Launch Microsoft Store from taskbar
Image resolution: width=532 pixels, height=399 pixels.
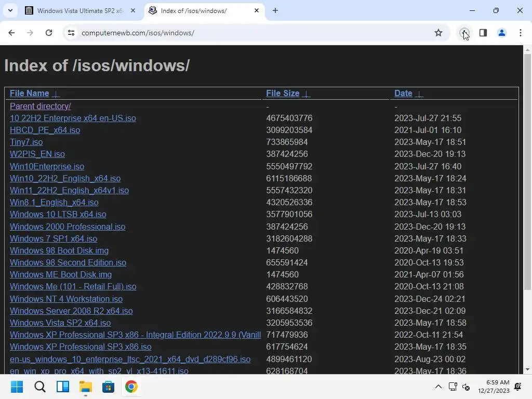[108, 387]
